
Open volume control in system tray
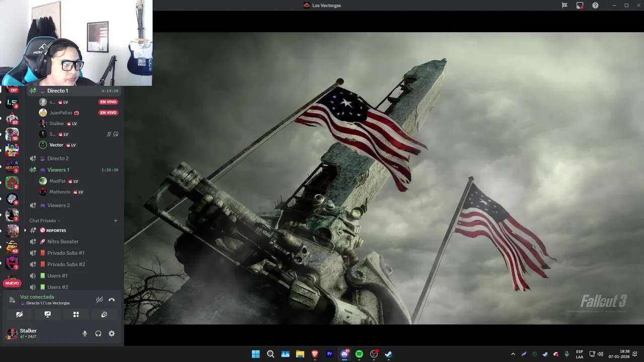click(x=600, y=354)
